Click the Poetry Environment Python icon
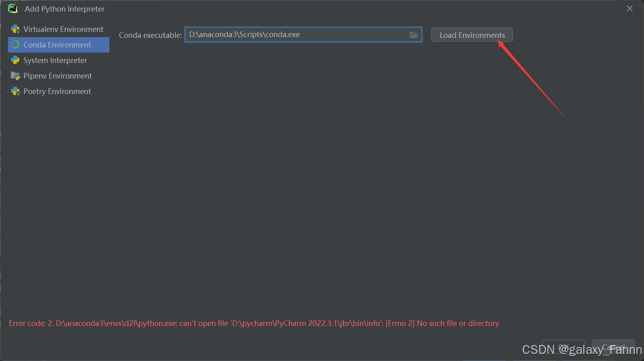Image resolution: width=644 pixels, height=361 pixels. click(x=16, y=91)
